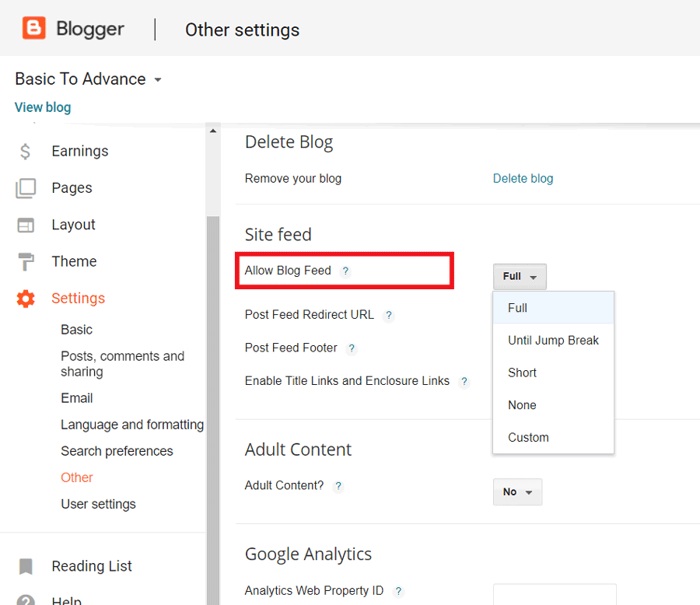Open Posts, comments and sharing settings
700x605 pixels.
coord(123,364)
